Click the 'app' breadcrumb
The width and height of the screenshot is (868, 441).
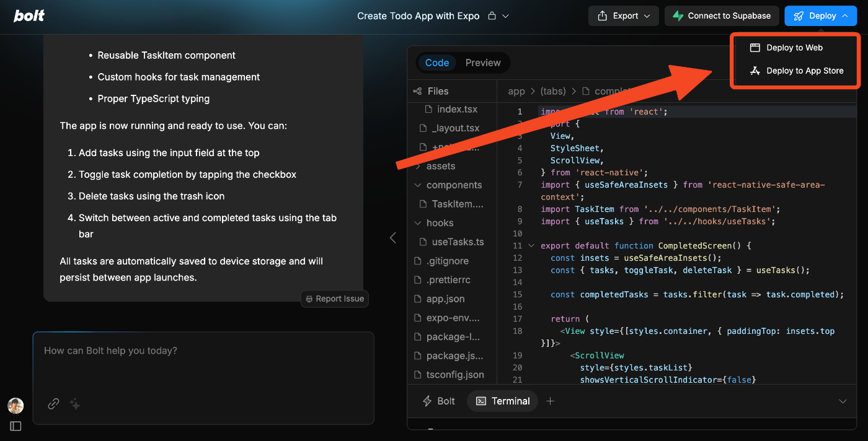516,91
